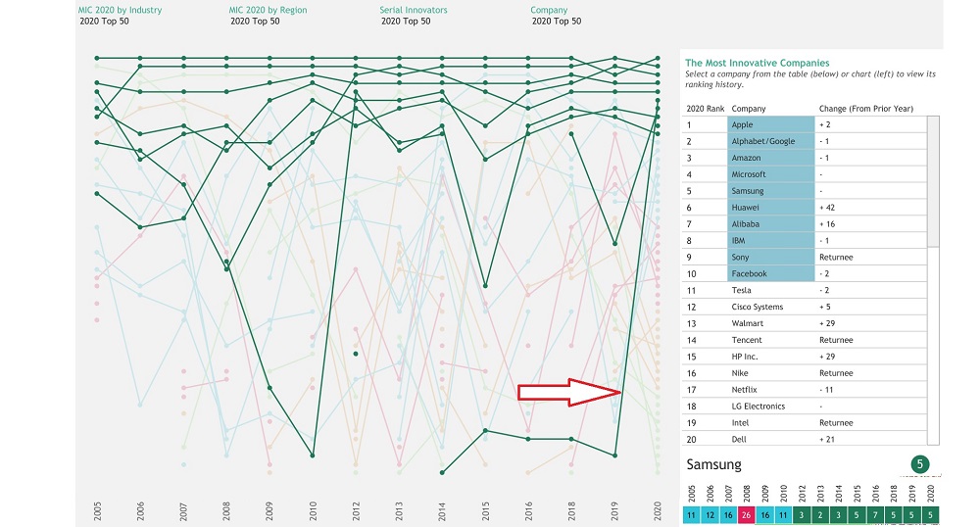Click rank number 17 in the Netflix row

(x=691, y=389)
